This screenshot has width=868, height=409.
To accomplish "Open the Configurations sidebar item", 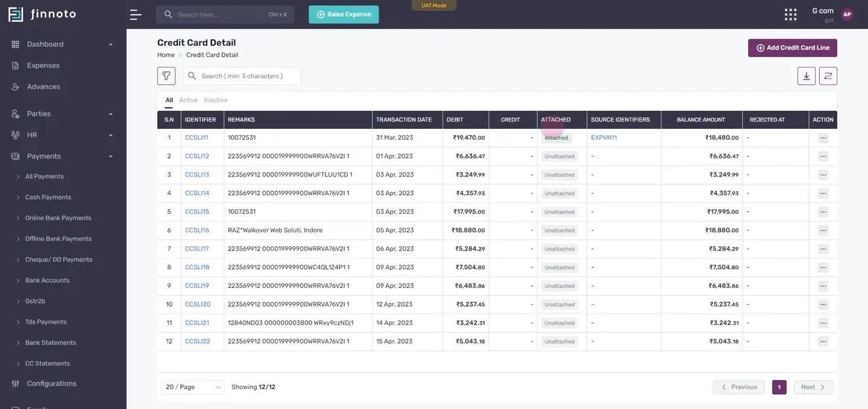I will click(51, 384).
